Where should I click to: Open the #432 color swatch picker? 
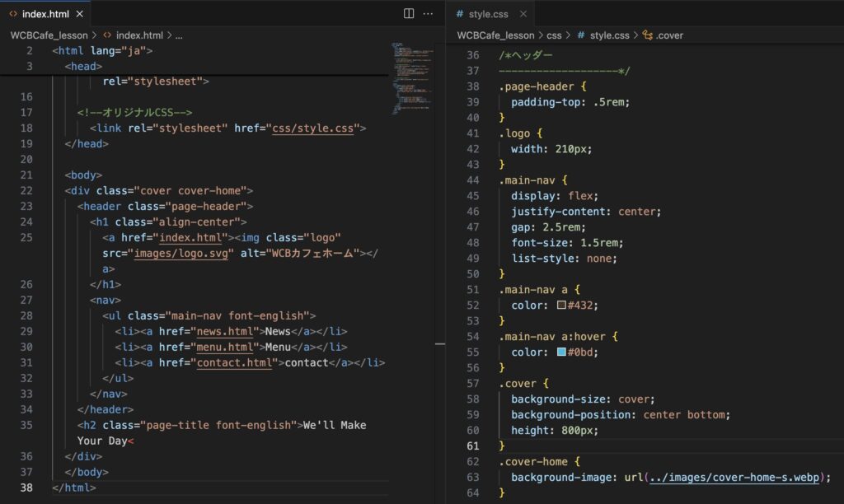coord(561,305)
